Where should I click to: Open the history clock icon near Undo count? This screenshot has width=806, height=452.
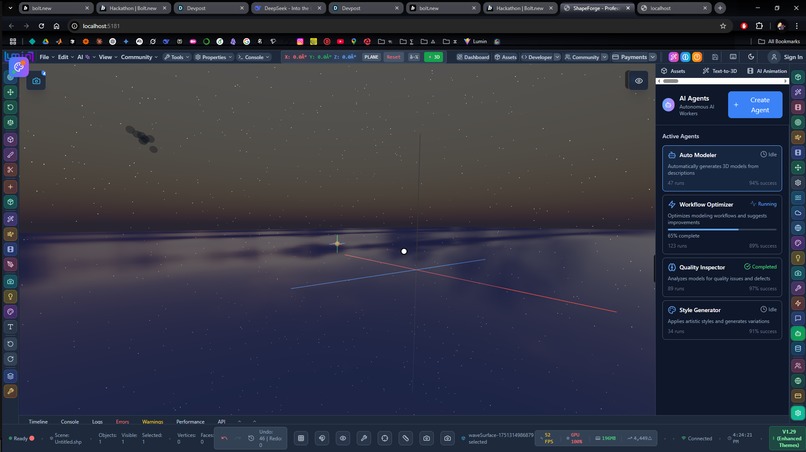[x=251, y=438]
